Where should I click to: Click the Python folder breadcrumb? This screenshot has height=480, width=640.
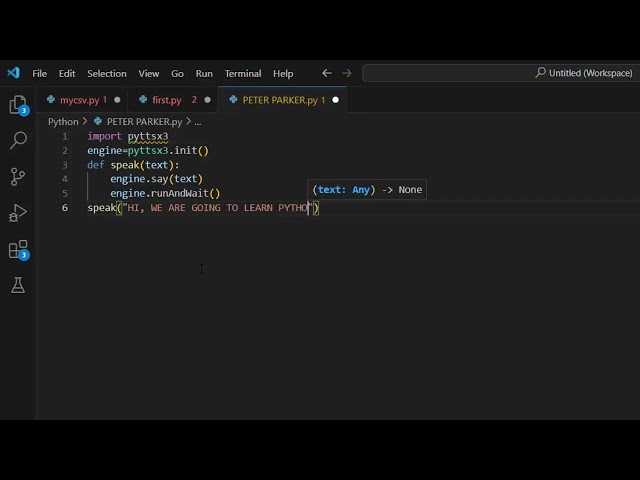pyautogui.click(x=63, y=122)
